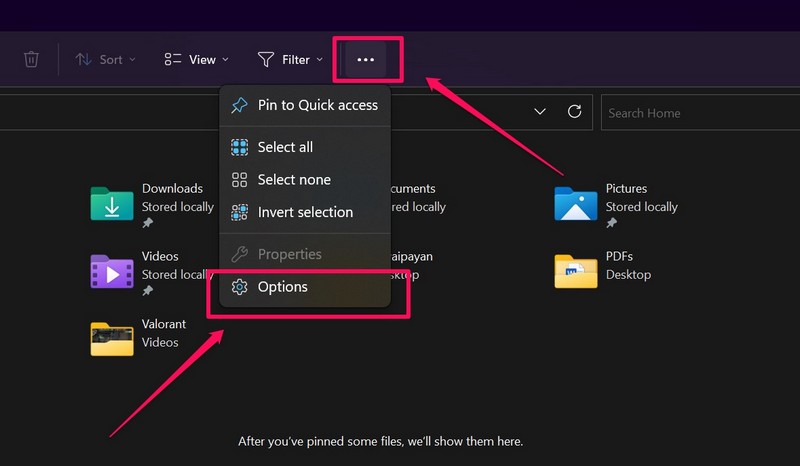Open the View dropdown menu
Viewport: 800px width, 466px height.
(196, 60)
